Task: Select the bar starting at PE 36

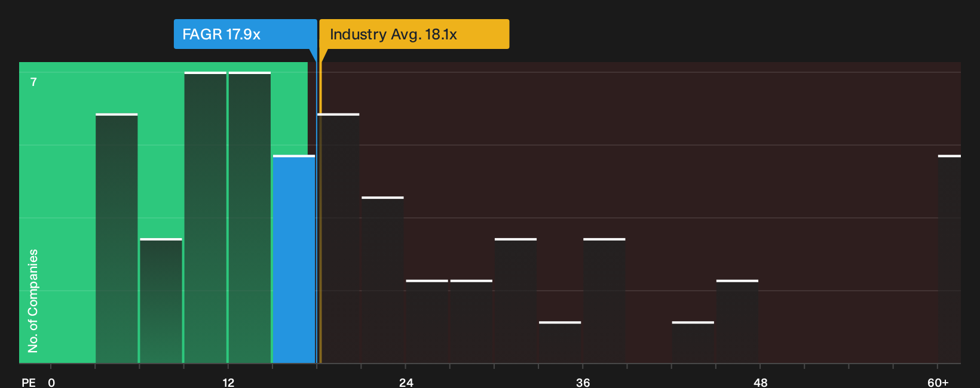Action: (x=604, y=301)
